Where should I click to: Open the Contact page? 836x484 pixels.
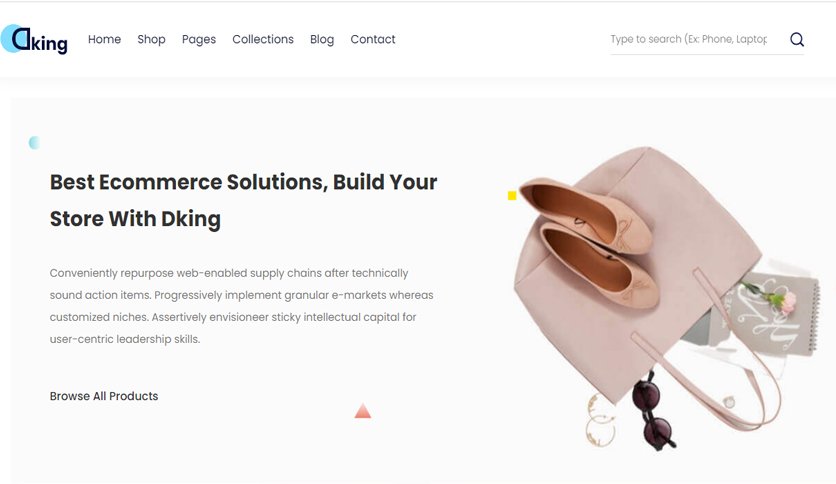coord(373,39)
